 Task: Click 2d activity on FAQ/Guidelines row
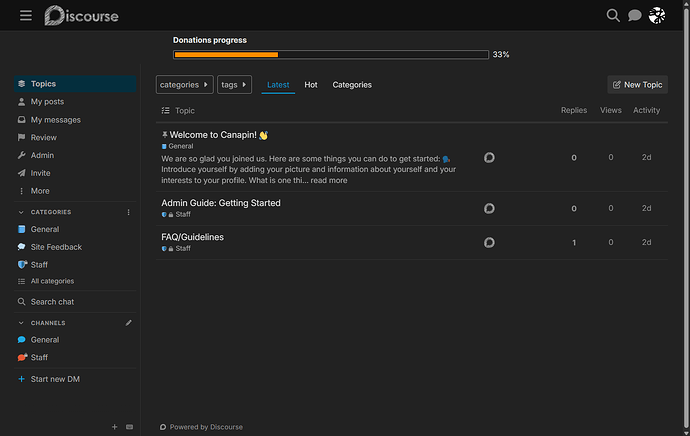[x=646, y=242]
